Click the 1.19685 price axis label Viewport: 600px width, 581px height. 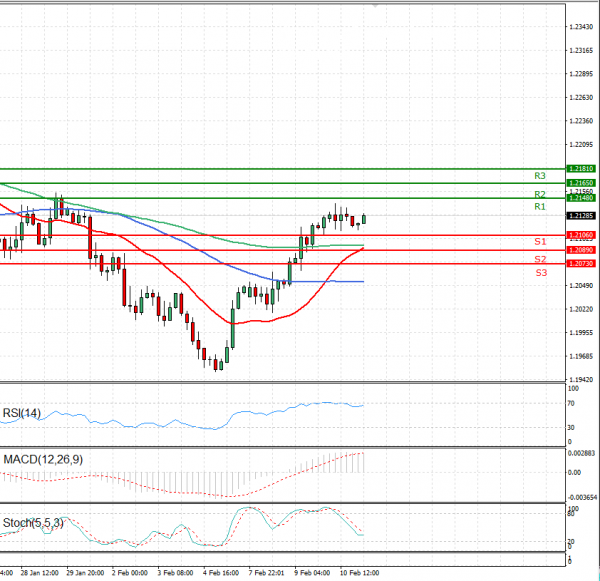point(581,356)
